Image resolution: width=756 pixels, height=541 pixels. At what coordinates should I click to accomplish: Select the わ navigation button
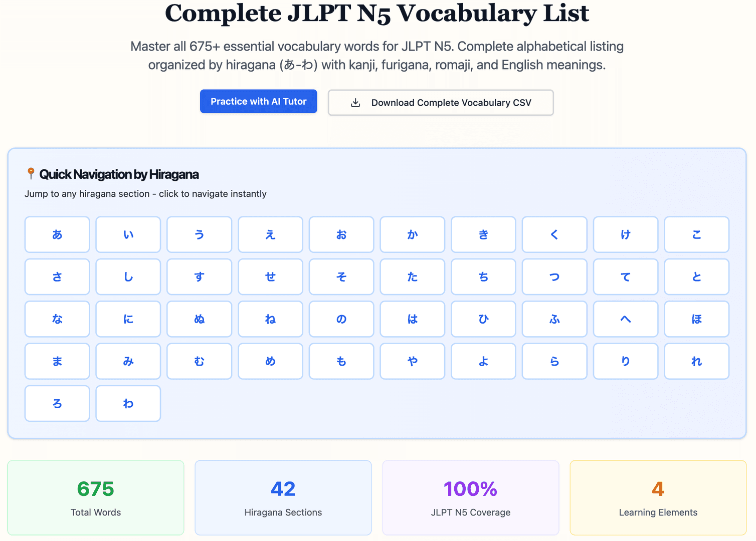coord(128,403)
